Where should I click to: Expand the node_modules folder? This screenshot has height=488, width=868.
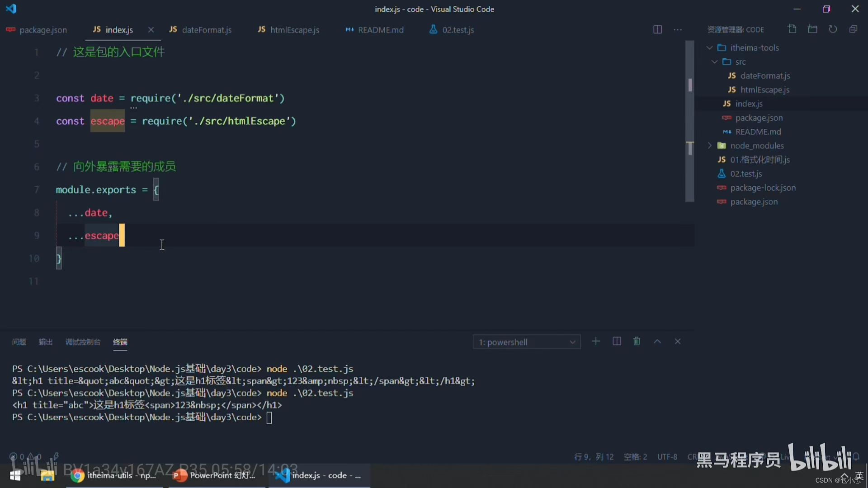(709, 145)
